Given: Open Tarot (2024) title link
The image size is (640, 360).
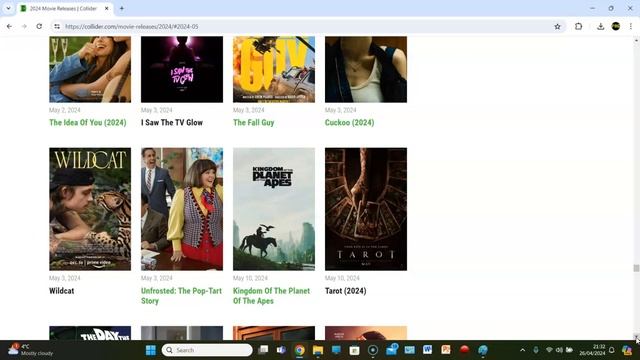Looking at the screenshot, I should click(x=346, y=291).
